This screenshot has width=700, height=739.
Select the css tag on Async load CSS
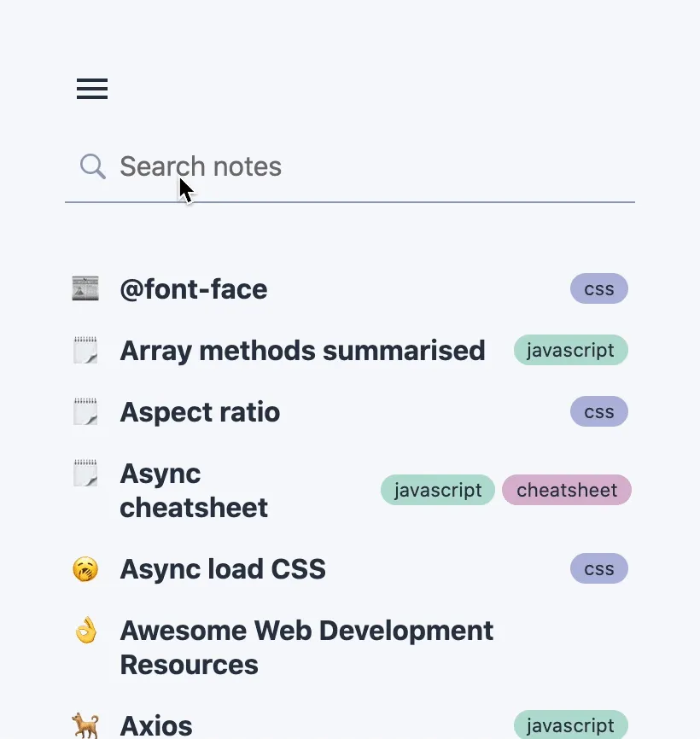coord(598,568)
